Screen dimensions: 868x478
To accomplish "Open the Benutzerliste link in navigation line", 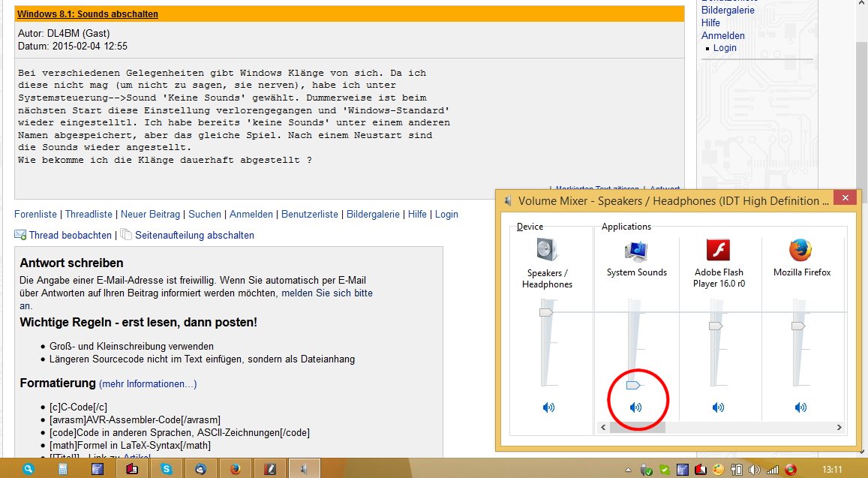I will 309,215.
